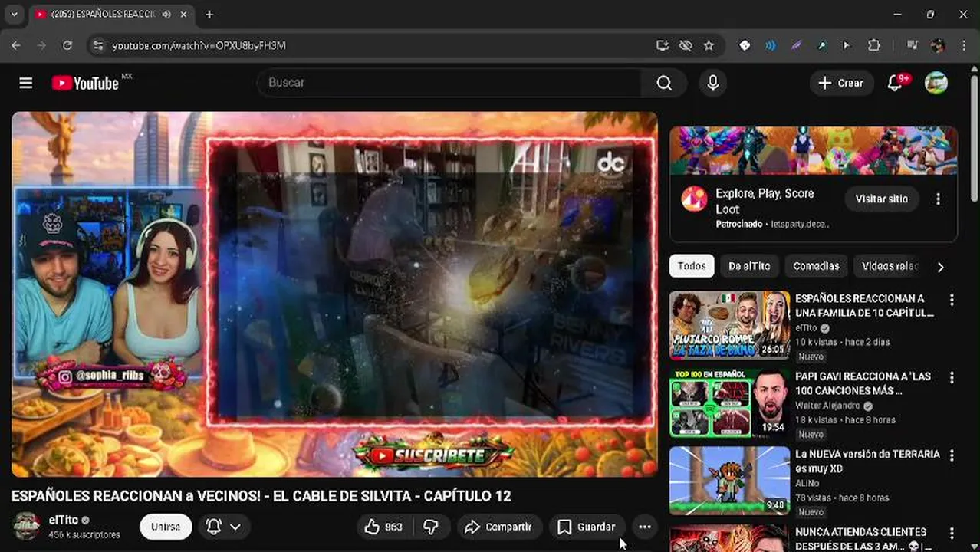Open the account avatar menu on YouTube
The height and width of the screenshot is (552, 980).
coord(936,83)
